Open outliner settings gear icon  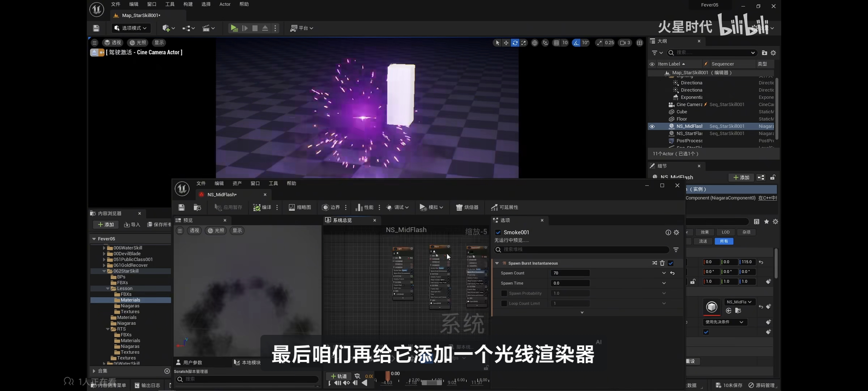pos(773,53)
